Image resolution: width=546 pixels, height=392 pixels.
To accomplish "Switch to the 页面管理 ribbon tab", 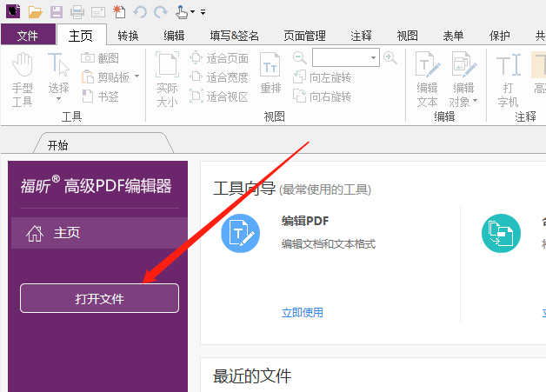I will [304, 36].
